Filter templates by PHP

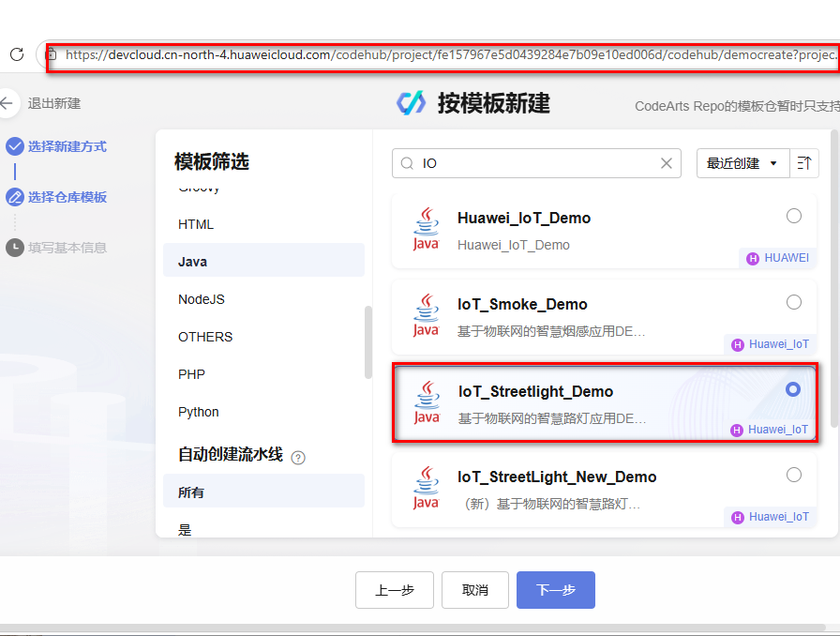pyautogui.click(x=263, y=374)
